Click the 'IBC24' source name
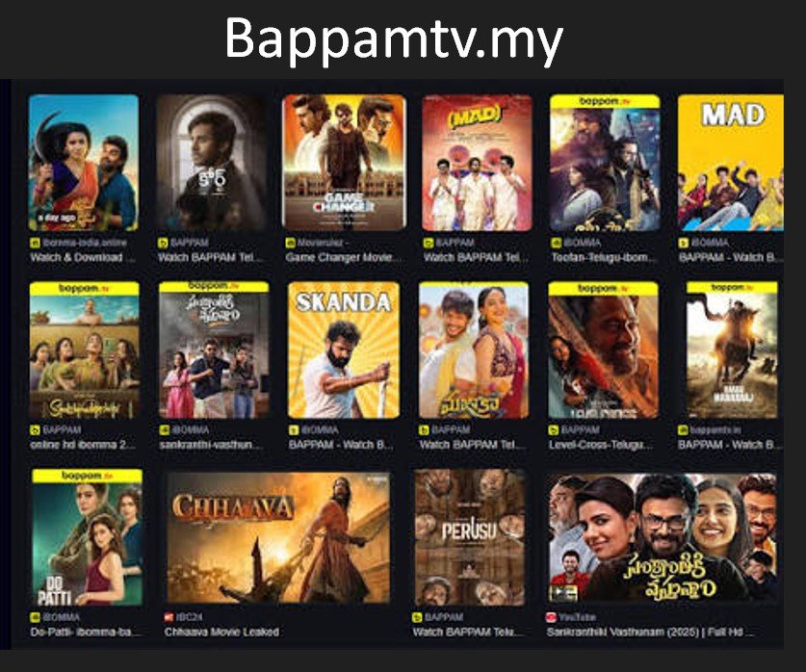The height and width of the screenshot is (672, 806). click(x=189, y=617)
